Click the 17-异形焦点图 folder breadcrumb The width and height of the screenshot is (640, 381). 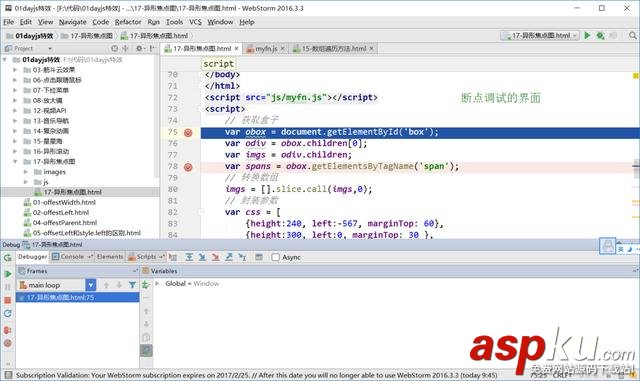(x=87, y=36)
